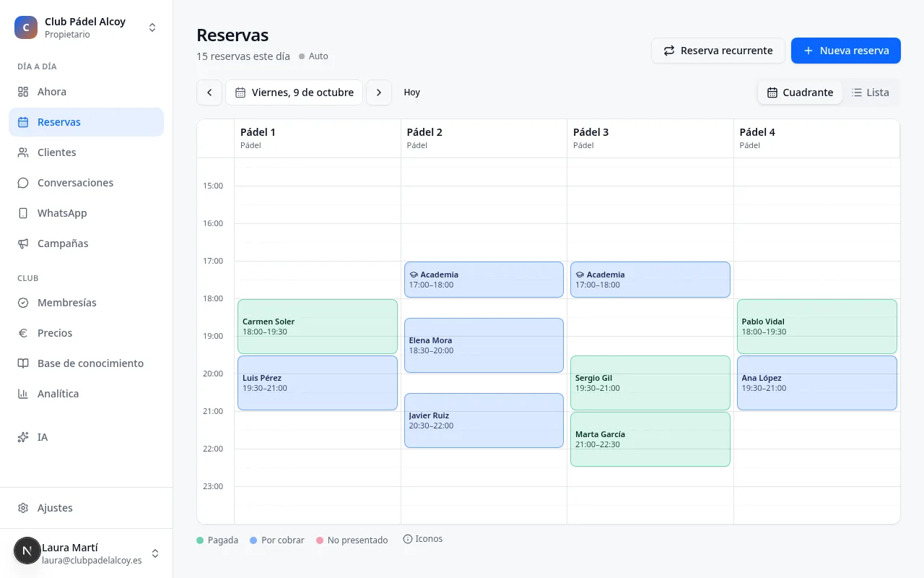Screen dimensions: 924x578
Task: Expand the Club Pádel Alcoy switcher
Action: point(152,27)
